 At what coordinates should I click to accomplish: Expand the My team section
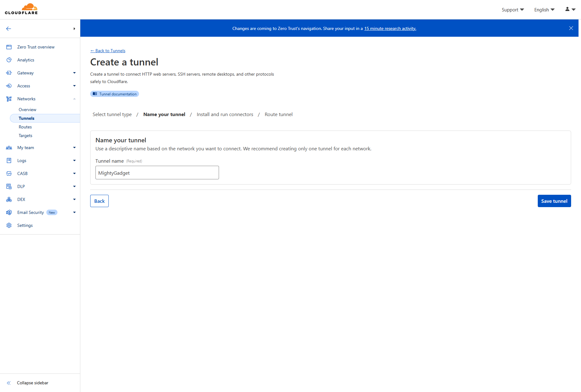pos(74,148)
